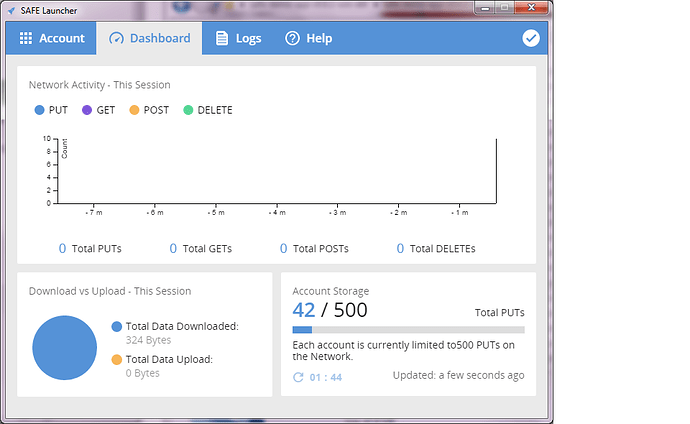Click the -1 m axis label

(460, 213)
